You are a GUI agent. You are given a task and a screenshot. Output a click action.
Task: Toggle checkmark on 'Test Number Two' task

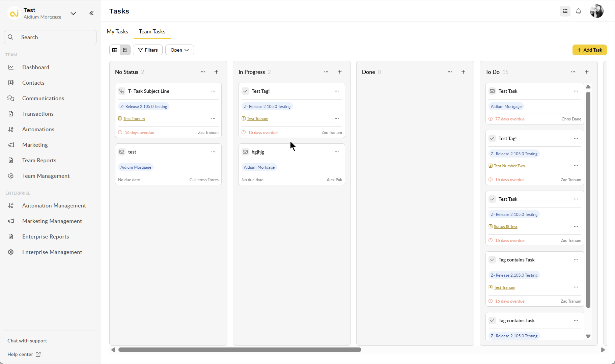[x=492, y=138]
